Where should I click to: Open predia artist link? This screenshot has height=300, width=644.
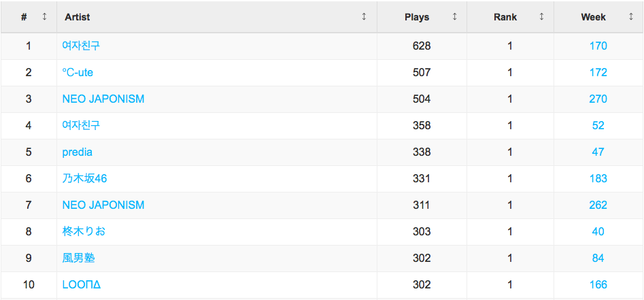click(x=78, y=152)
